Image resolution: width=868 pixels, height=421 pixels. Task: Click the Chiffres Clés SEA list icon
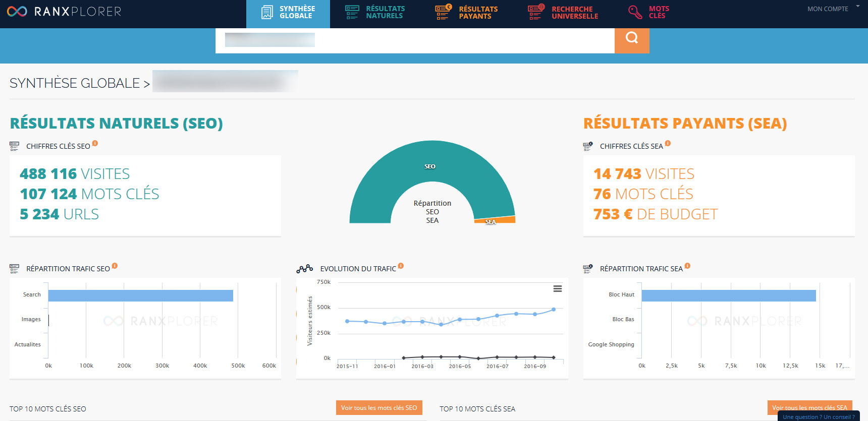(588, 146)
